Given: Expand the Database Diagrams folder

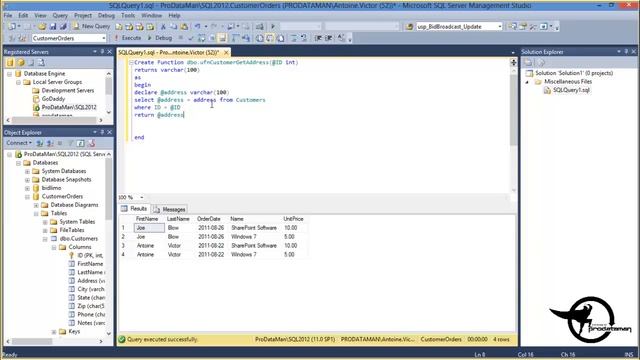Looking at the screenshot, I should pyautogui.click(x=36, y=205).
